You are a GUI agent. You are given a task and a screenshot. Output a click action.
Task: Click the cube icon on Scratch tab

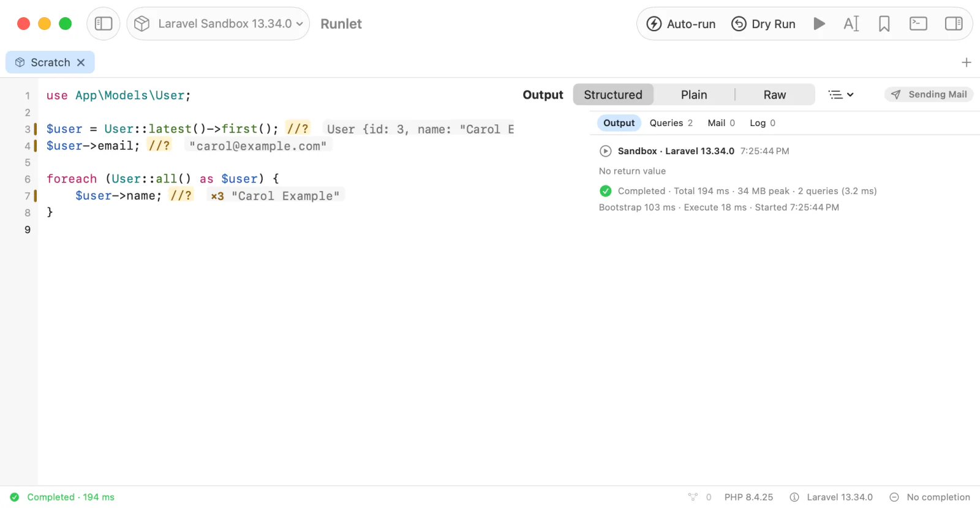click(20, 62)
